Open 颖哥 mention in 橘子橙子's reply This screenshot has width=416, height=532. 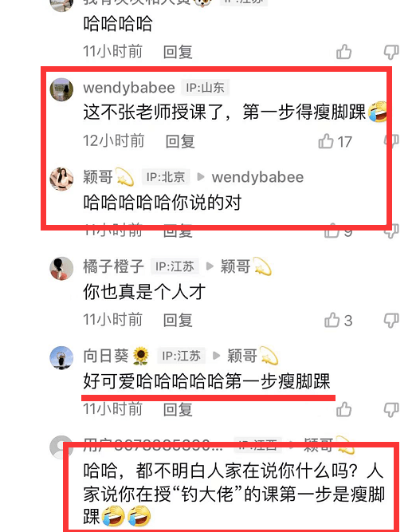[x=246, y=266]
